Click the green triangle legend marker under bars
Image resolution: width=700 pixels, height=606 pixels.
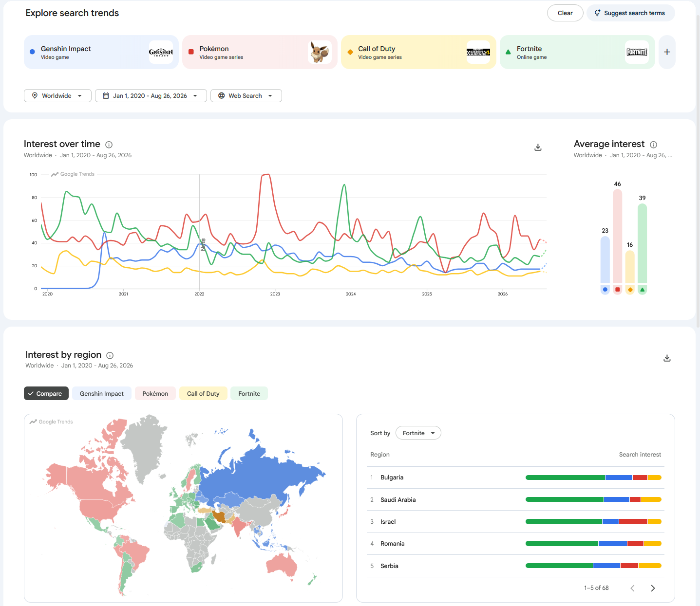(x=643, y=290)
